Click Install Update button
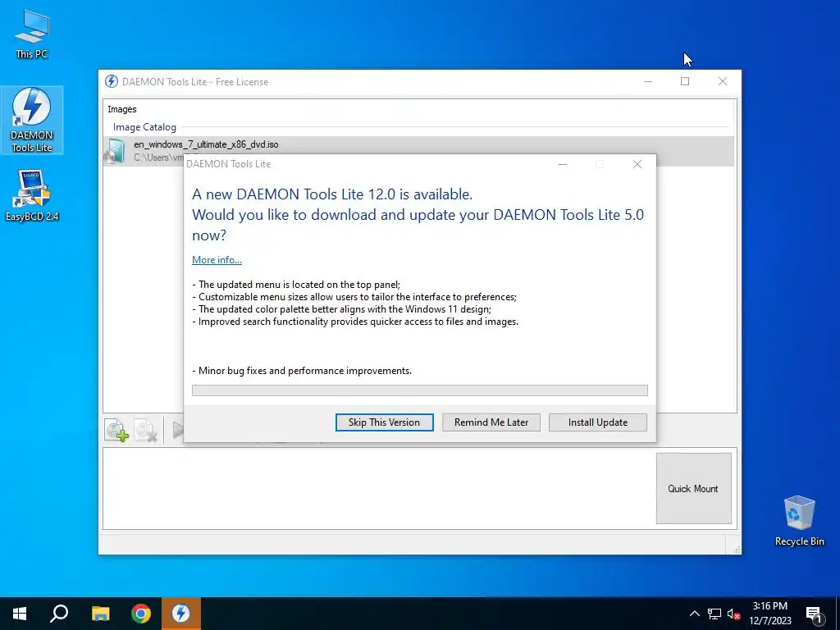 [598, 422]
